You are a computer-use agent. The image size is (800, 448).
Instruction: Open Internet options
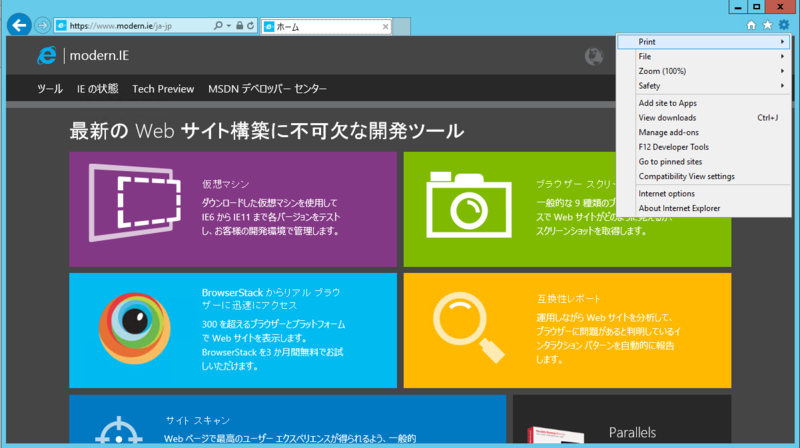point(704,194)
